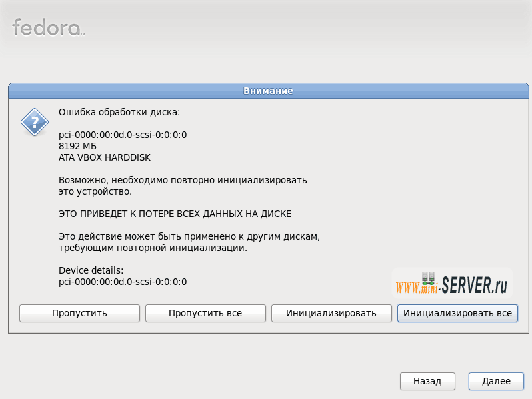Click the '8192 МБ' disk size text
Viewport: 532px width, 399px height.
tap(77, 146)
